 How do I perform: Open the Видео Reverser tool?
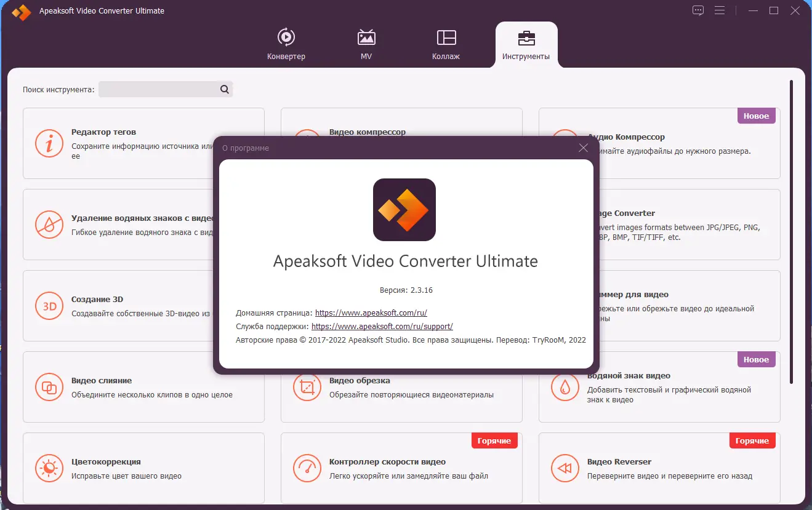point(565,468)
